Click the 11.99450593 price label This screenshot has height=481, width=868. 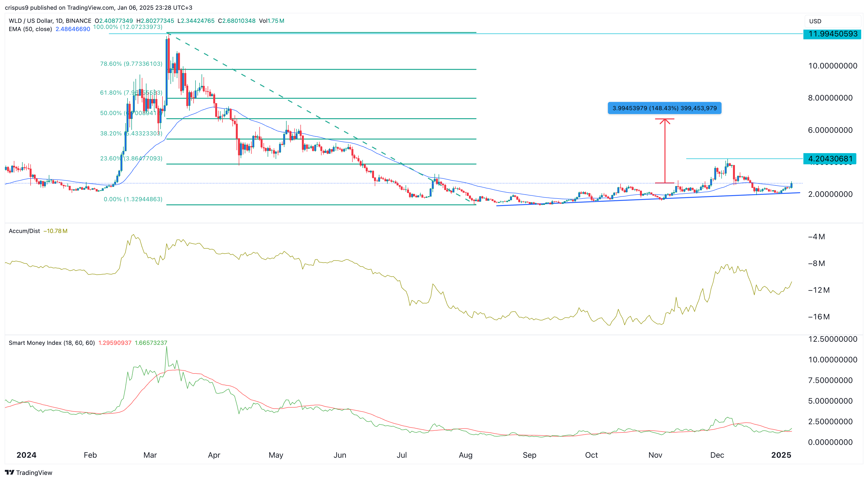tap(832, 34)
